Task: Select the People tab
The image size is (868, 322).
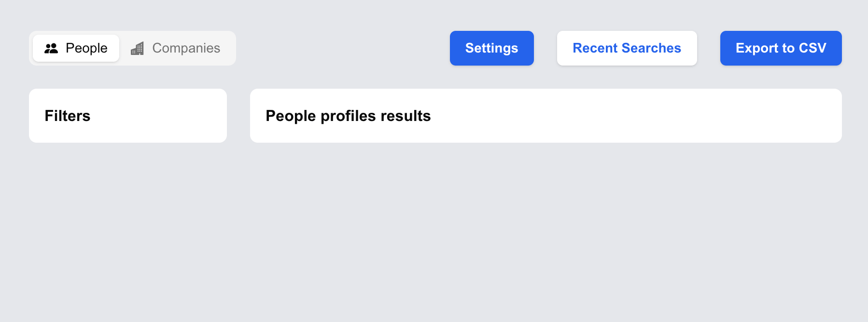Action: [76, 48]
